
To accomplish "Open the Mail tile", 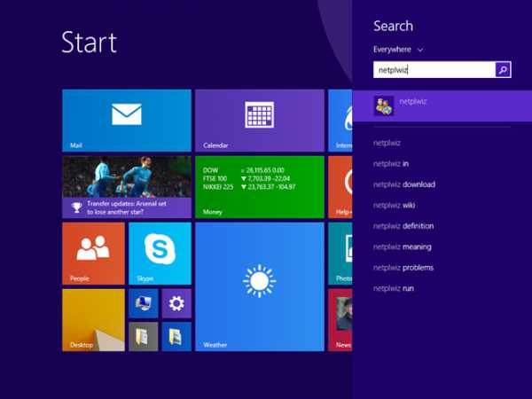I will click(x=127, y=121).
